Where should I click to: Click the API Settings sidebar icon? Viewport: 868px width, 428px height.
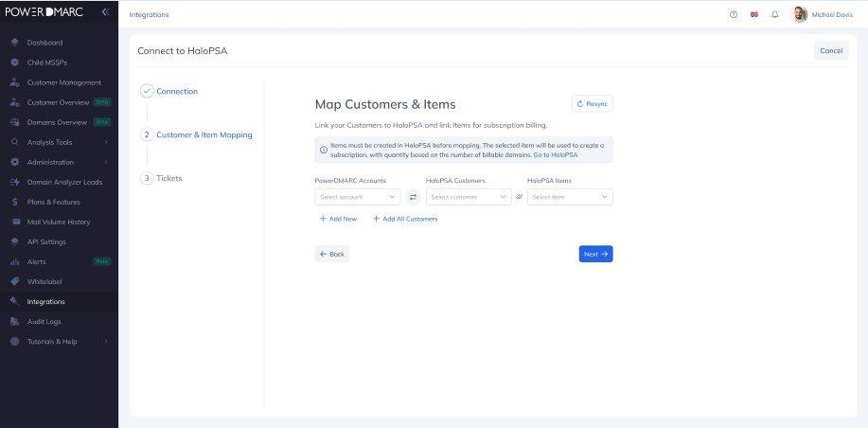[15, 242]
